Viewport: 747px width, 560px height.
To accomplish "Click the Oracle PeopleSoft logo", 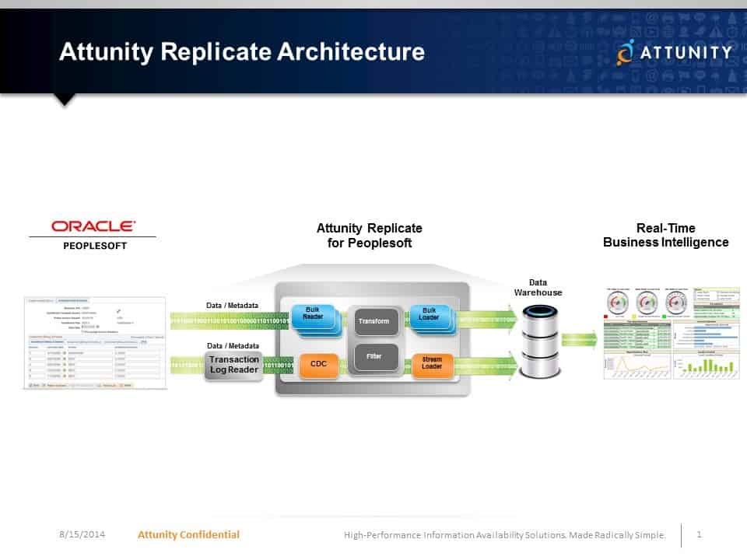I will (x=93, y=235).
